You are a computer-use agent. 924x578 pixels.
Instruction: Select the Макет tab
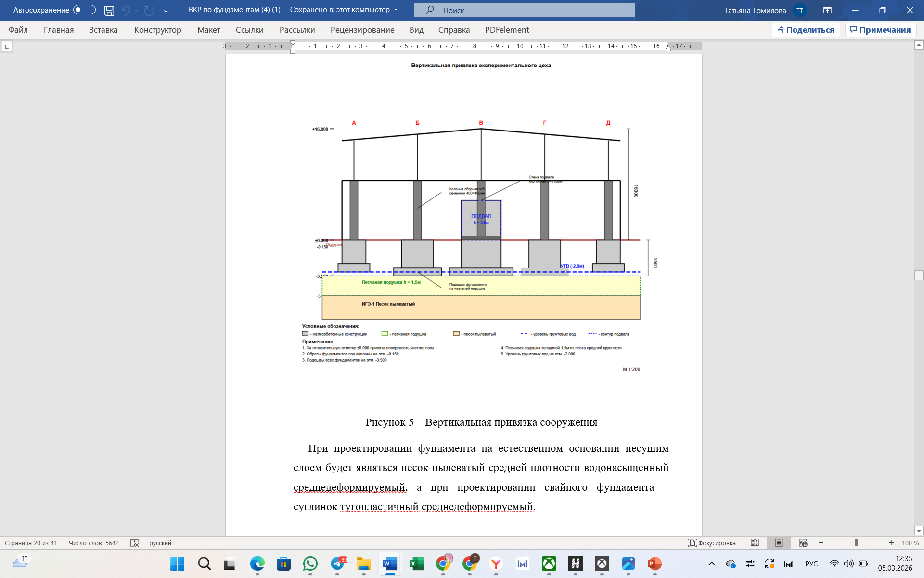pos(209,30)
